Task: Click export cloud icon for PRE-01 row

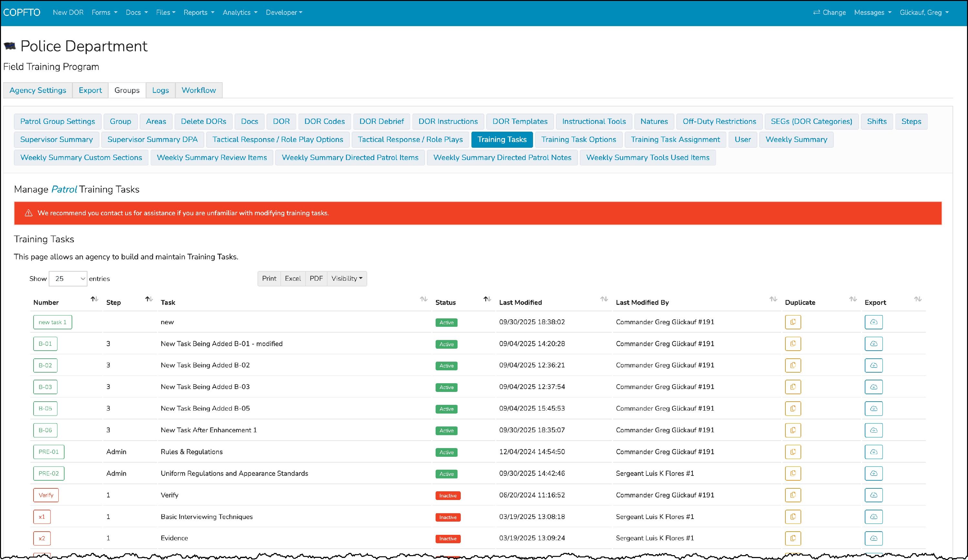Action: 873,452
